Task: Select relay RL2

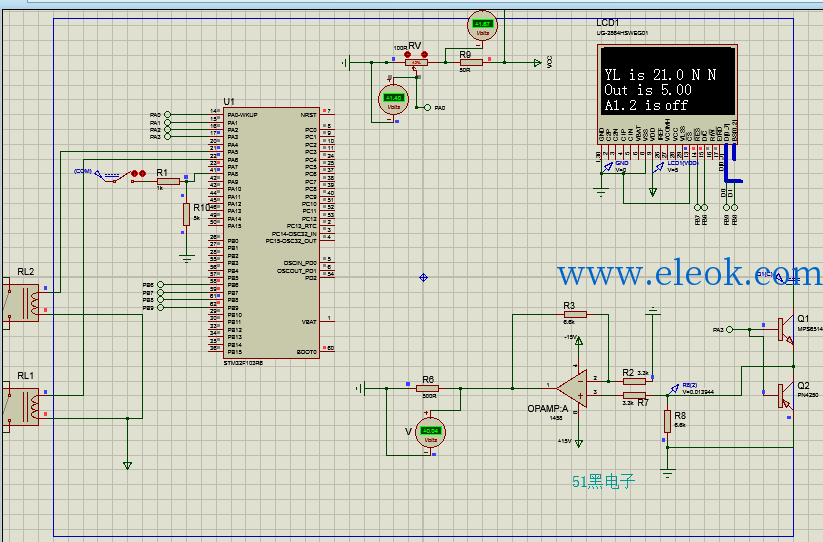Action: pyautogui.click(x=21, y=303)
